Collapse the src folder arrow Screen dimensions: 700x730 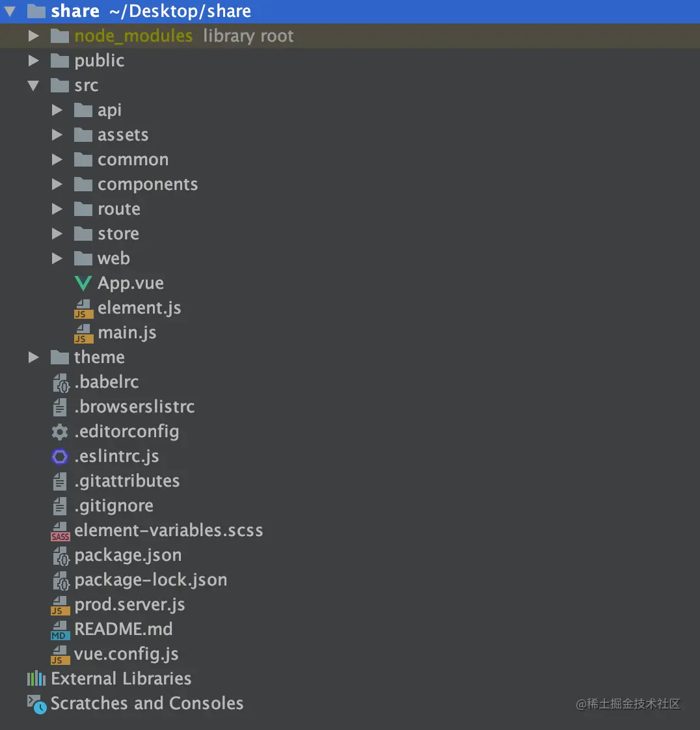(x=34, y=86)
